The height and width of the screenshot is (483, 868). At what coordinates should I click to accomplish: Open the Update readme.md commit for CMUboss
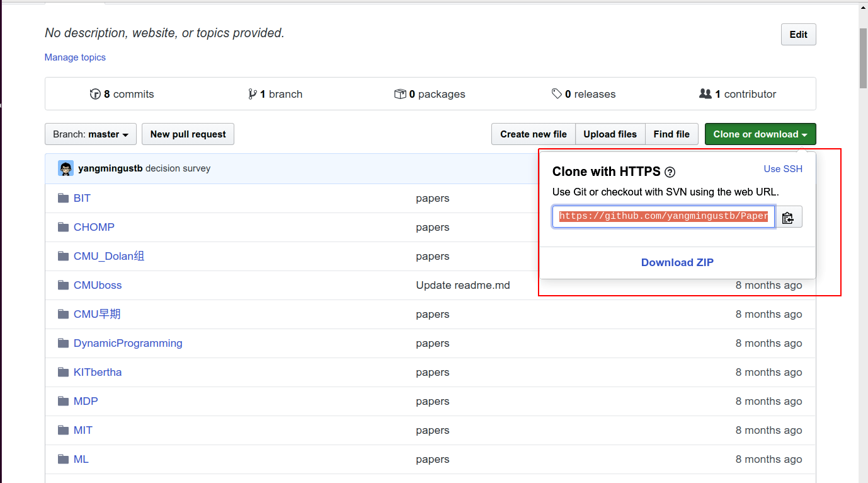463,285
